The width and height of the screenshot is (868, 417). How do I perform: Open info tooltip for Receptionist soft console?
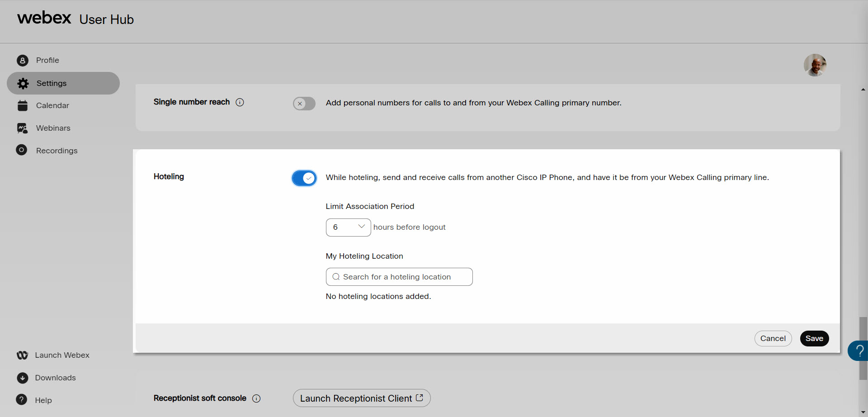pos(256,398)
